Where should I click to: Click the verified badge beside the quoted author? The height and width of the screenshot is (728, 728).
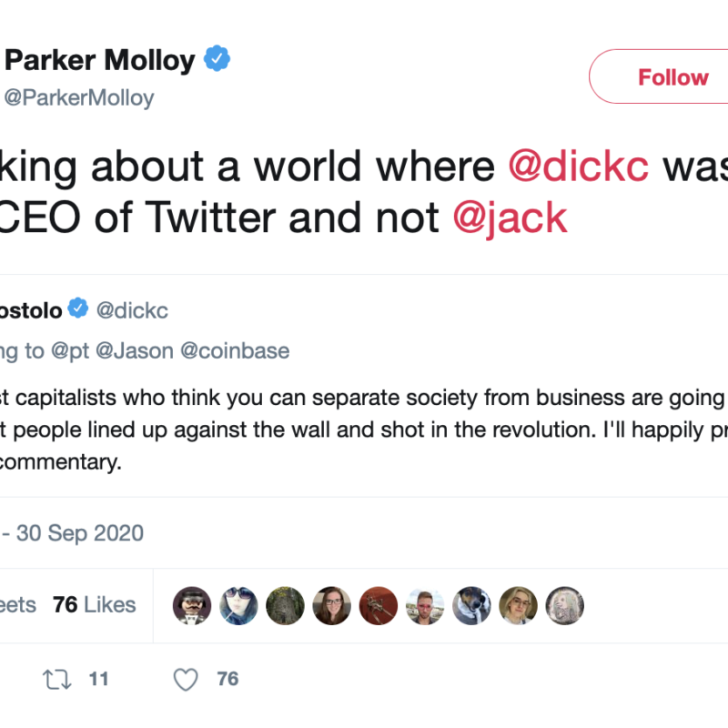coord(79,310)
